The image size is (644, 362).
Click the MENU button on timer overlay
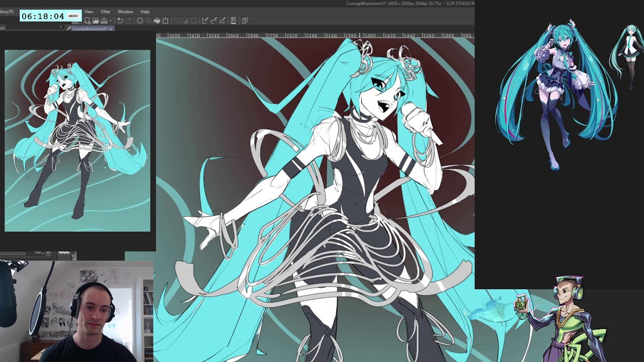point(73,16)
